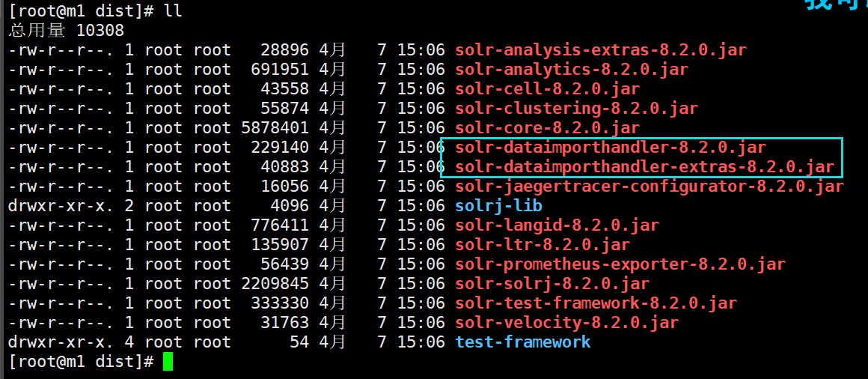The width and height of the screenshot is (868, 379).
Task: Click file size 135907 of solr-ltr
Action: tap(280, 245)
